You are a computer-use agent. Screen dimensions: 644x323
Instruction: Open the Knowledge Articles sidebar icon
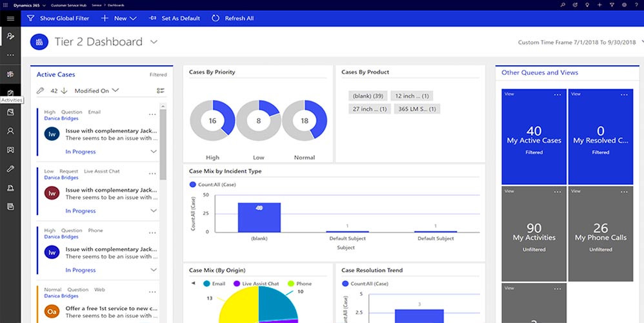[x=10, y=207]
